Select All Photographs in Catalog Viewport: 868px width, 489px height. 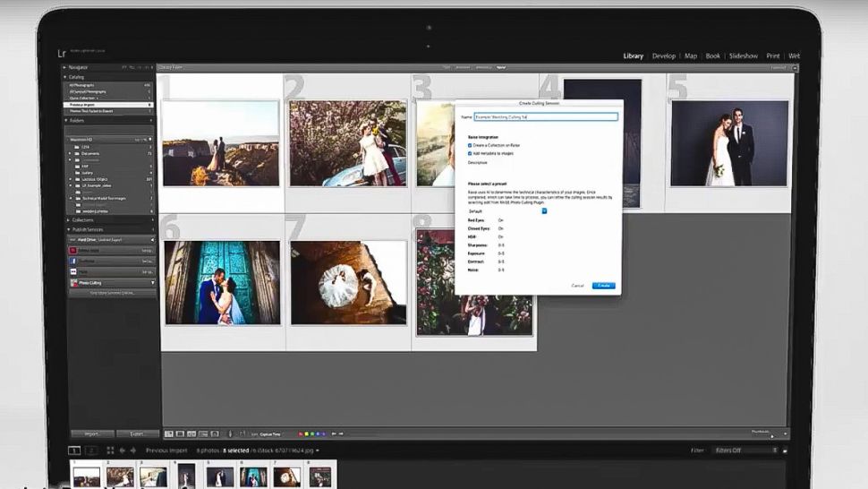click(109, 85)
